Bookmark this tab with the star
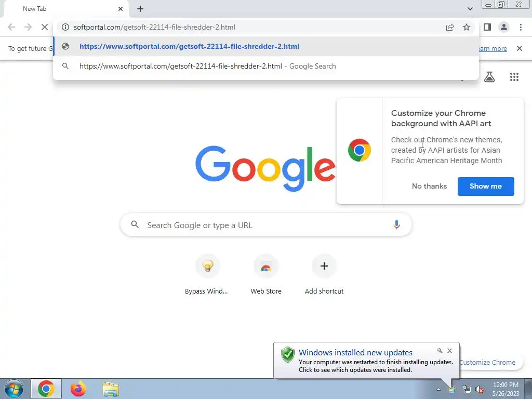Screen dimensions: 532x399 (x=467, y=27)
